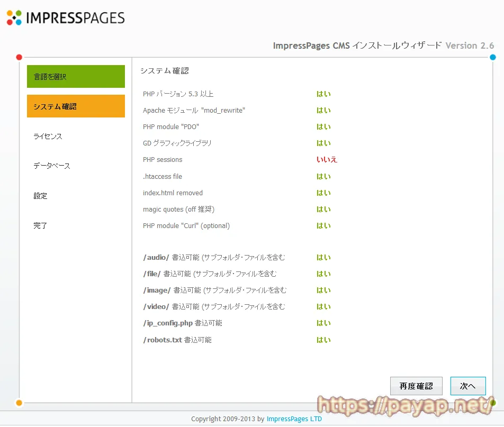Open the 言語を選択 step
The image size is (504, 427).
click(76, 76)
